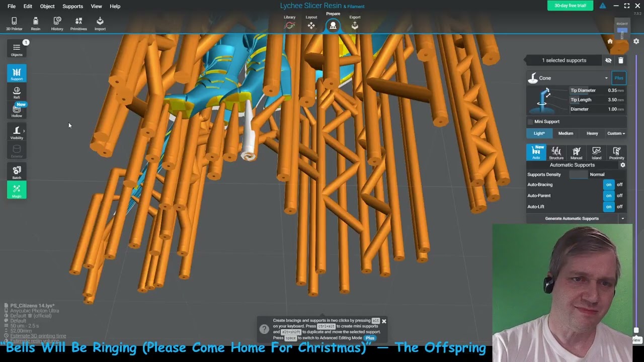Adjust the Tip Diameter slider
644x362 pixels.
pos(597,90)
